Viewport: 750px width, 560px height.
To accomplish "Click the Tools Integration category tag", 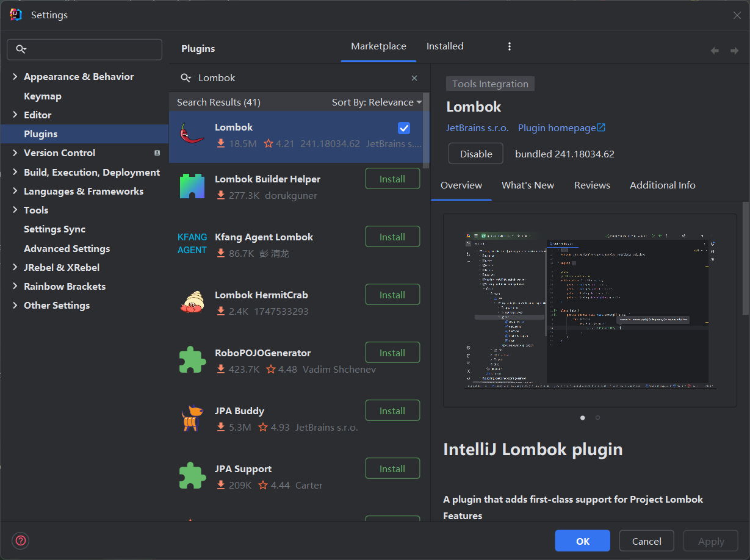I will pos(490,84).
